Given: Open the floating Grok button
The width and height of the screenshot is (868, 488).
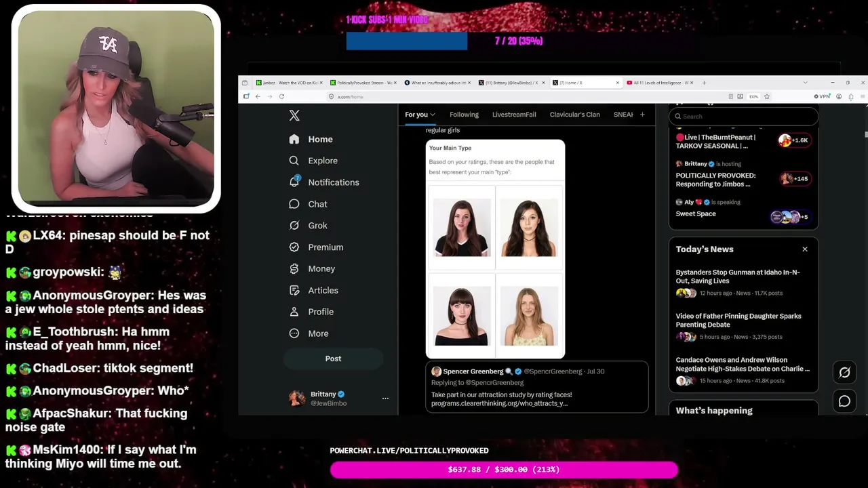Looking at the screenshot, I should coord(844,372).
